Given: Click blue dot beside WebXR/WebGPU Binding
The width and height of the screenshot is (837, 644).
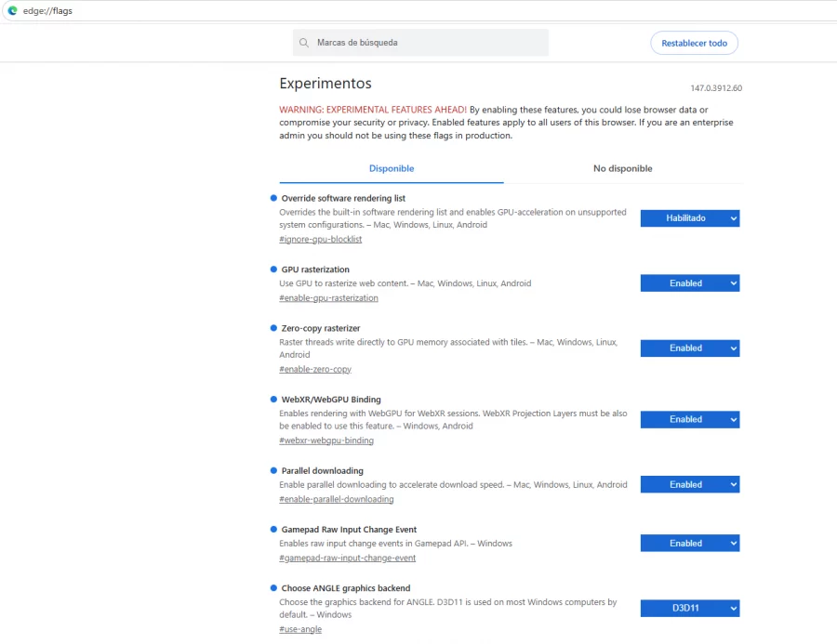Looking at the screenshot, I should (273, 400).
